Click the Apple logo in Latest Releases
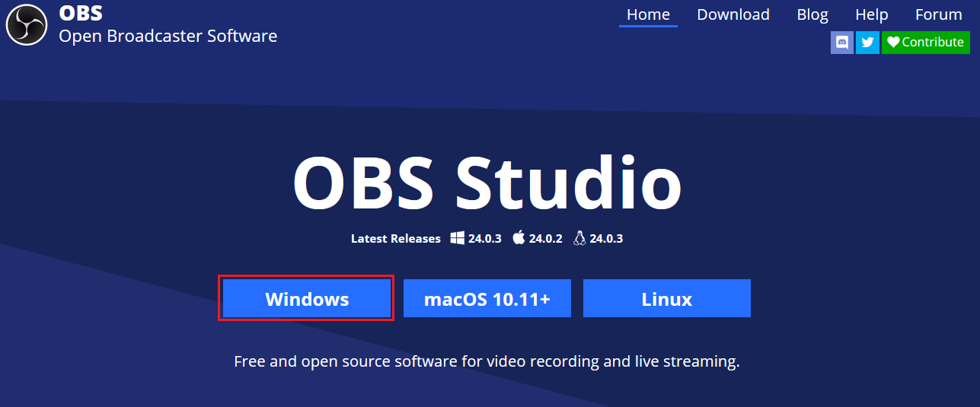The width and height of the screenshot is (980, 407). (x=519, y=238)
